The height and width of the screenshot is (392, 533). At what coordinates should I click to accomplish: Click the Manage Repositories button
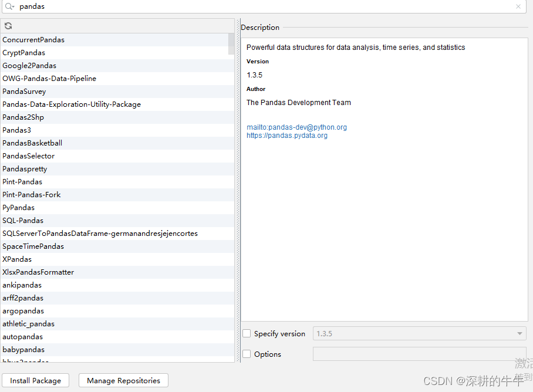123,380
